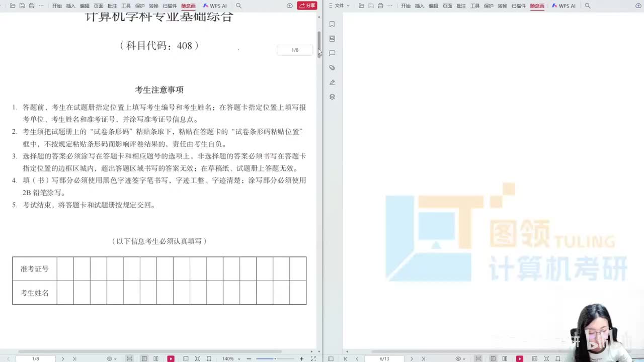
Task: Open more options ellipsis in left window
Action: tap(41, 6)
